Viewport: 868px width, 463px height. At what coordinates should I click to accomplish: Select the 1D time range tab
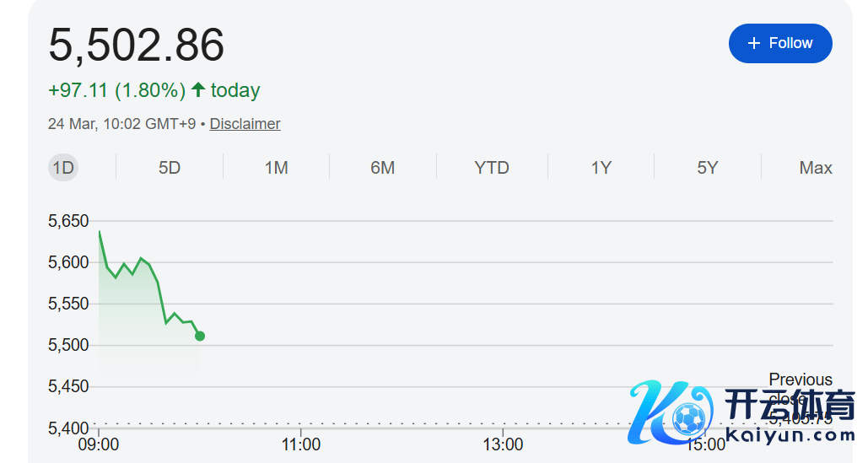[63, 168]
